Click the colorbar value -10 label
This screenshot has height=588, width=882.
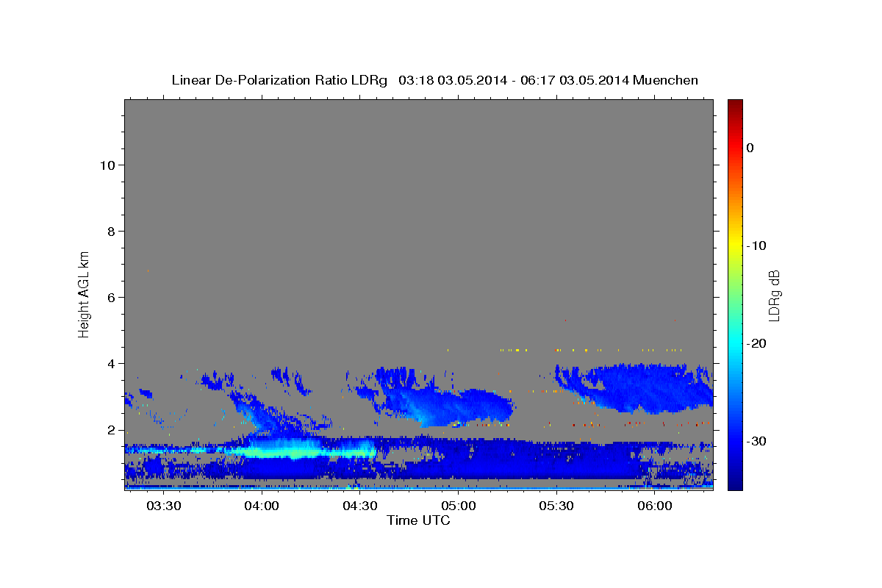757,245
